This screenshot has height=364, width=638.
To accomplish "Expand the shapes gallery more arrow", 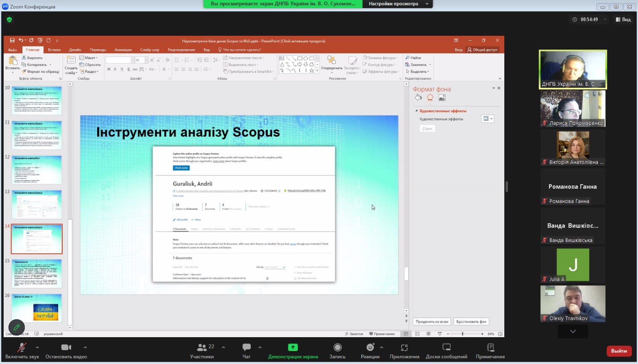I will point(317,70).
